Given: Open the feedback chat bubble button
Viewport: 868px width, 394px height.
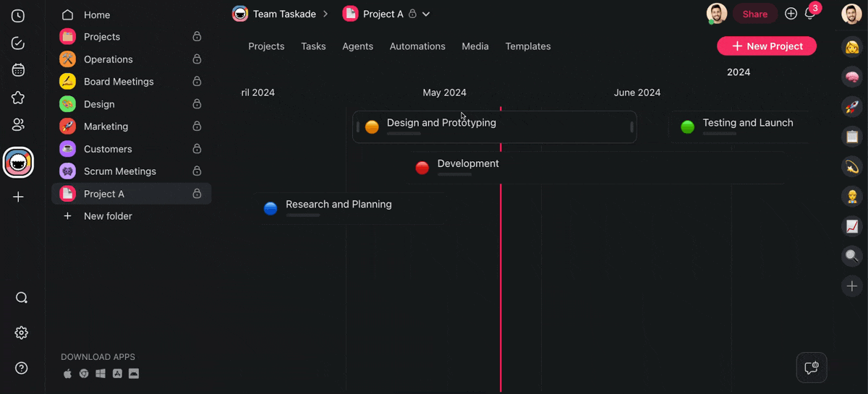Looking at the screenshot, I should (812, 367).
